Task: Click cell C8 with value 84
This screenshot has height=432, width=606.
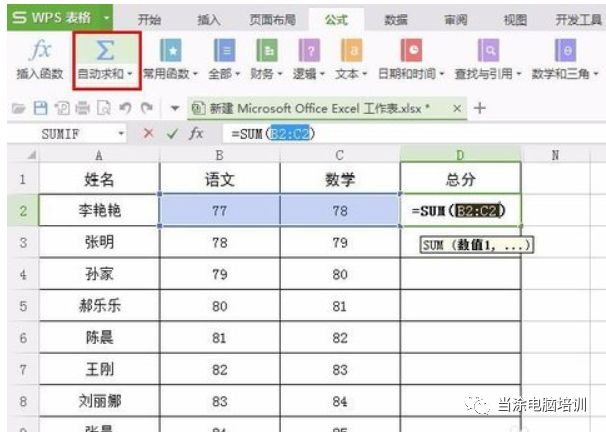Action: tap(340, 401)
